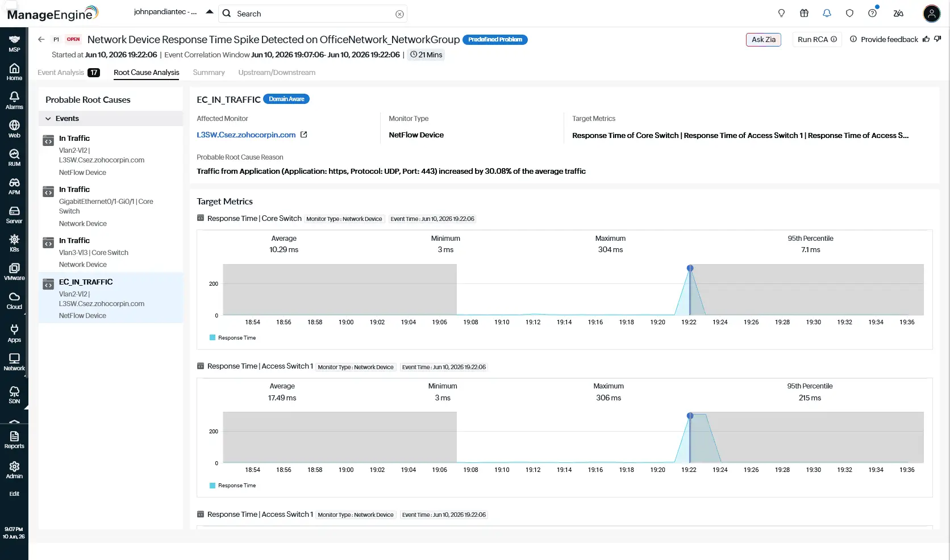Image resolution: width=950 pixels, height=560 pixels.
Task: Toggle Response Time legend on Access Switch 1 chart
Action: (233, 486)
